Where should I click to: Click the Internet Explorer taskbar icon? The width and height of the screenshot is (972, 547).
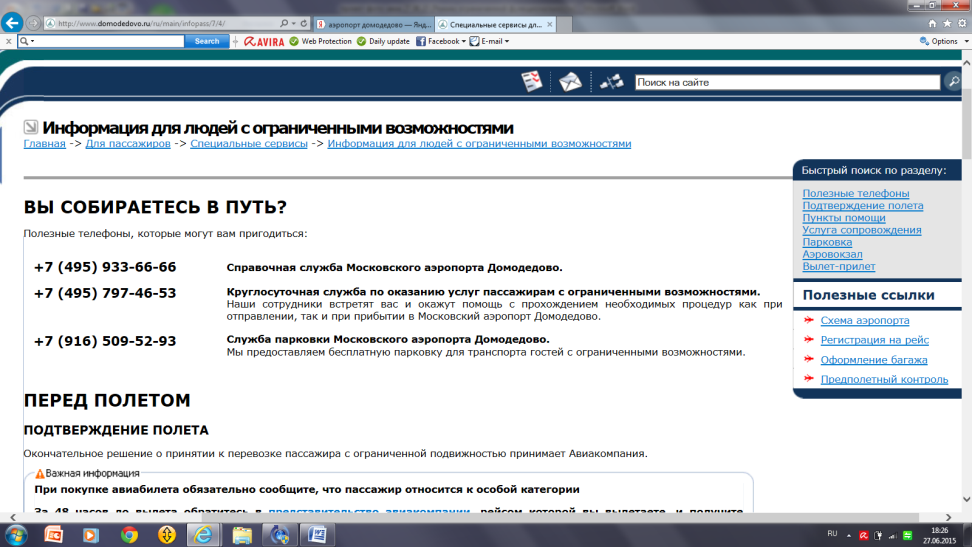[203, 535]
